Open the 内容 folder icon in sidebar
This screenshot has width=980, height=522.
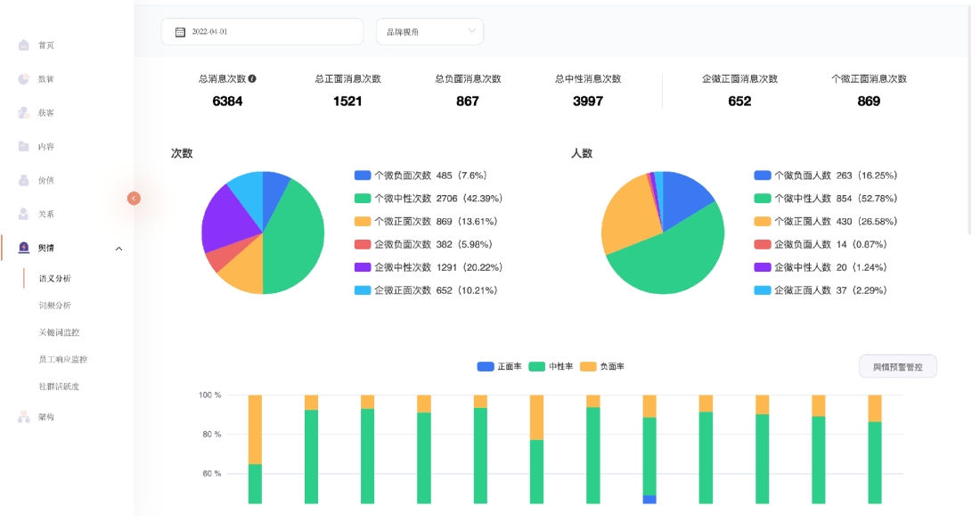click(x=24, y=146)
